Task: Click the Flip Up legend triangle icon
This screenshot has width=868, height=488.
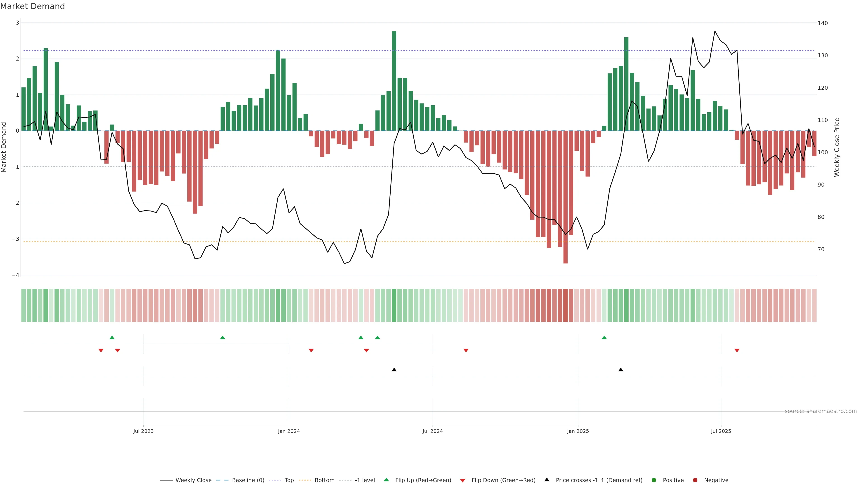Action: (x=386, y=480)
